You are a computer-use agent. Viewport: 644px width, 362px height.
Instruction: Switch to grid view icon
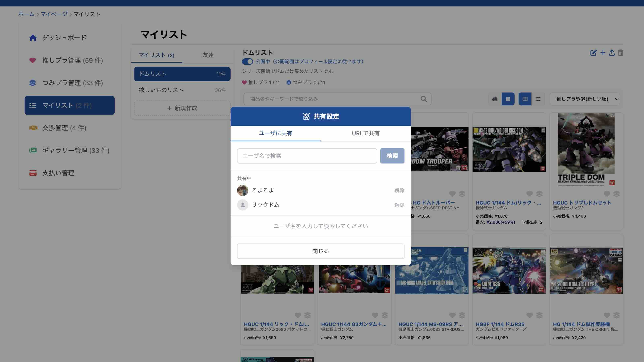(x=525, y=99)
